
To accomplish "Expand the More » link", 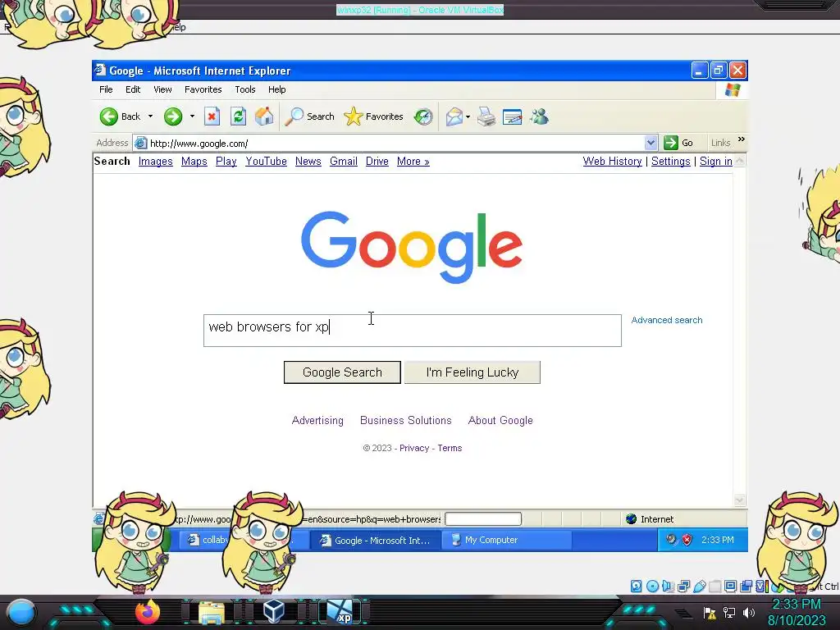I will [413, 162].
